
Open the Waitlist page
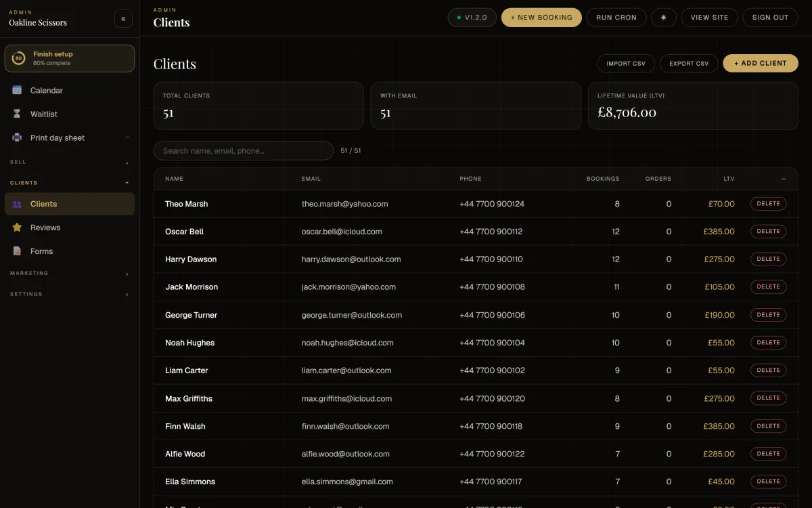click(70, 114)
